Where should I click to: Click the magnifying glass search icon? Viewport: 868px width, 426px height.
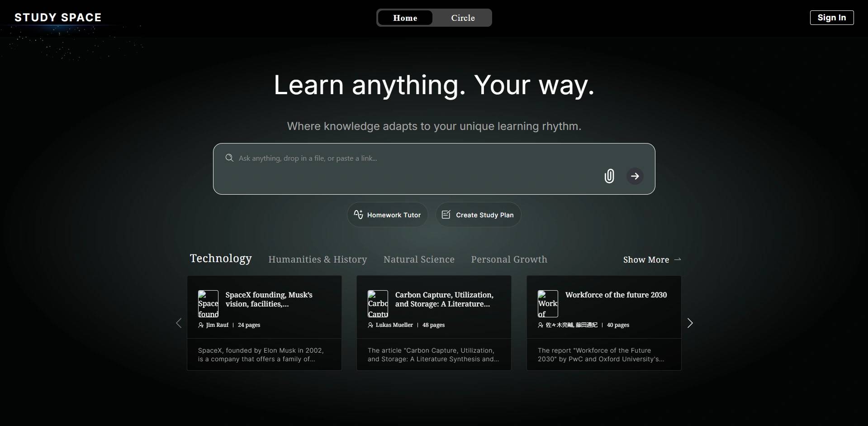229,158
